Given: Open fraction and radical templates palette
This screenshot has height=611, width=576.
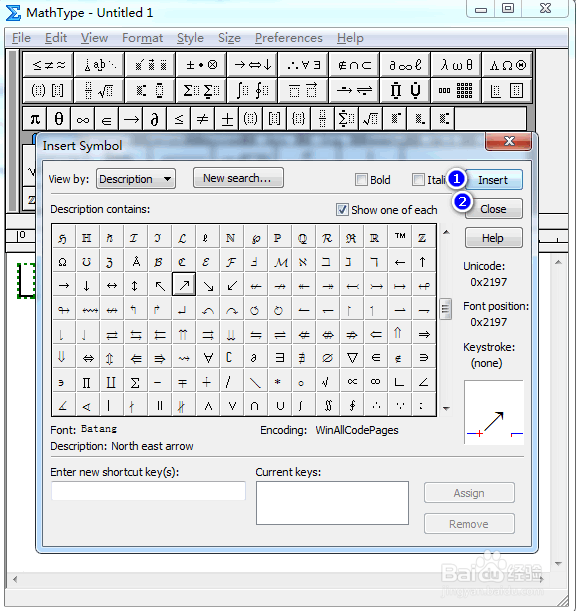Looking at the screenshot, I should click(100, 90).
